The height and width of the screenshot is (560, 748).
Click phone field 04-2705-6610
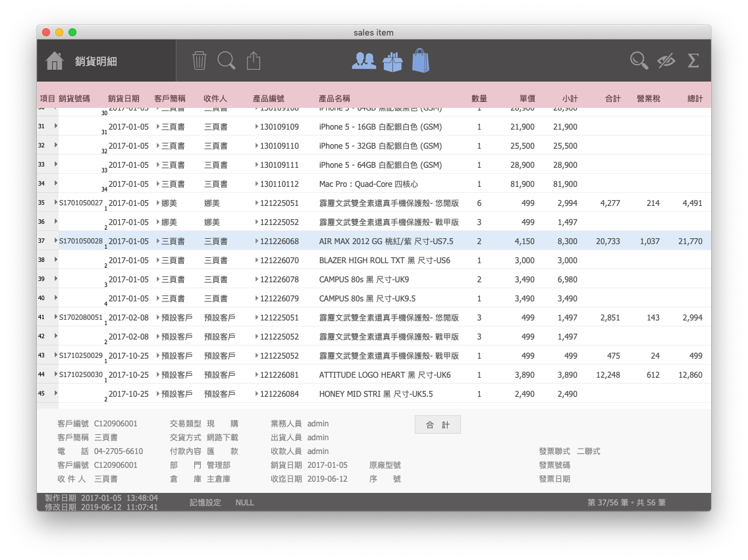(119, 451)
